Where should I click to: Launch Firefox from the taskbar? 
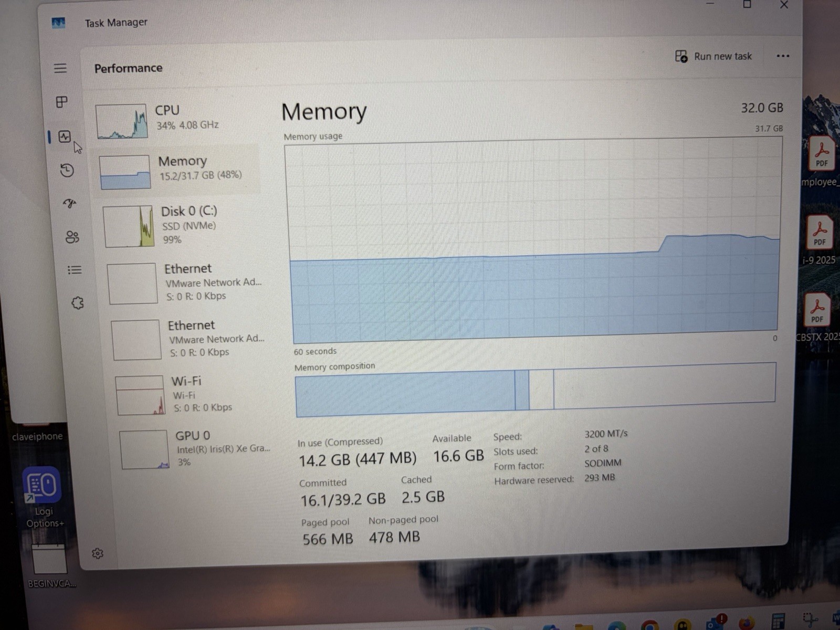click(x=747, y=623)
